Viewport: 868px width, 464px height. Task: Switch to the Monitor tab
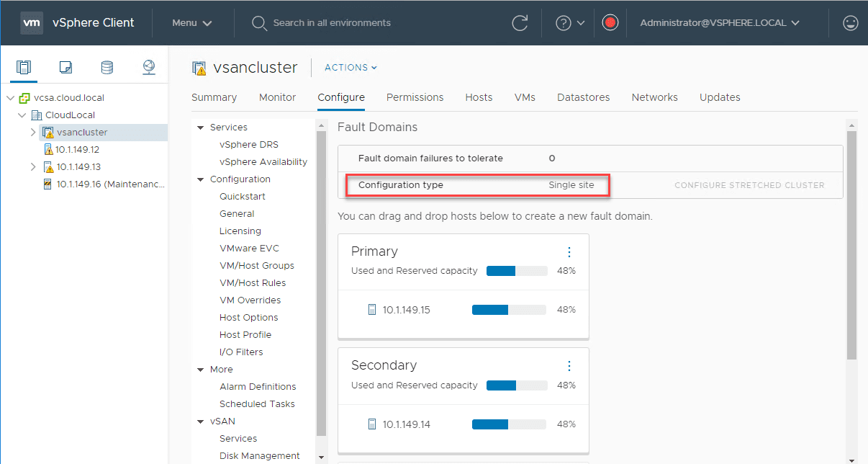[x=277, y=97]
